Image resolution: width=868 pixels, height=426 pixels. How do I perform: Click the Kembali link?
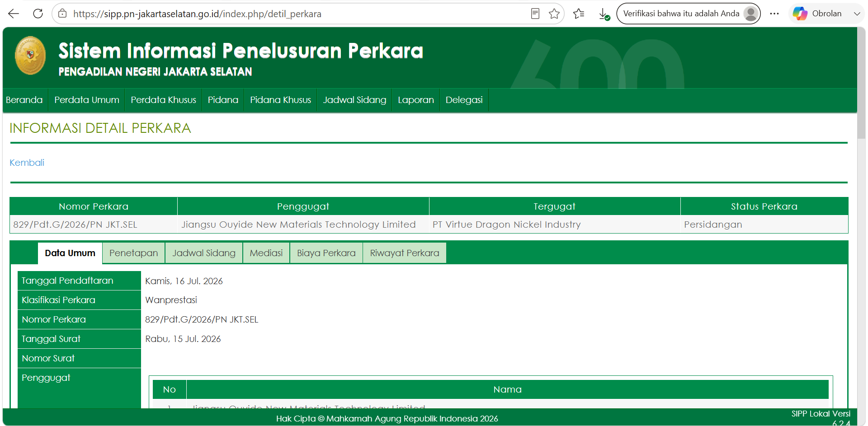click(27, 163)
